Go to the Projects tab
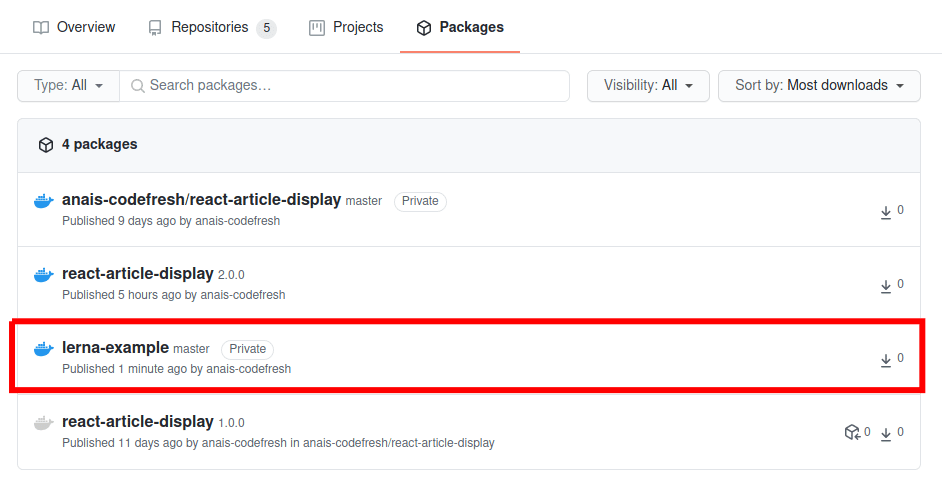Screen dimensions: 942x483 [x=346, y=27]
